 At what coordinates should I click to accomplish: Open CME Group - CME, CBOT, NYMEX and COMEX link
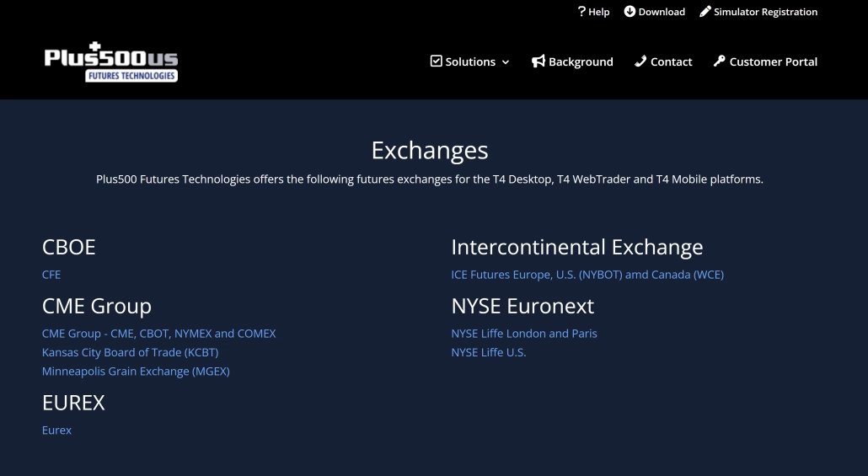[158, 334]
